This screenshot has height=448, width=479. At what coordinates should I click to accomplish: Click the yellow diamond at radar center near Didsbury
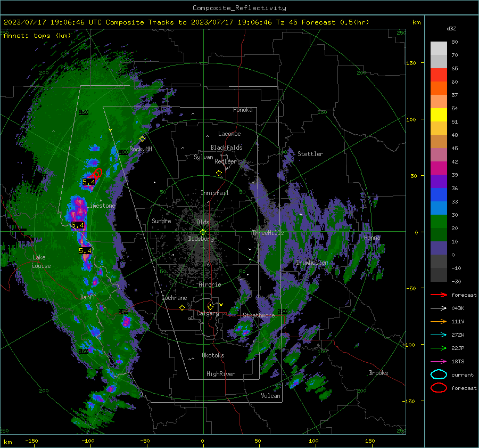(203, 232)
